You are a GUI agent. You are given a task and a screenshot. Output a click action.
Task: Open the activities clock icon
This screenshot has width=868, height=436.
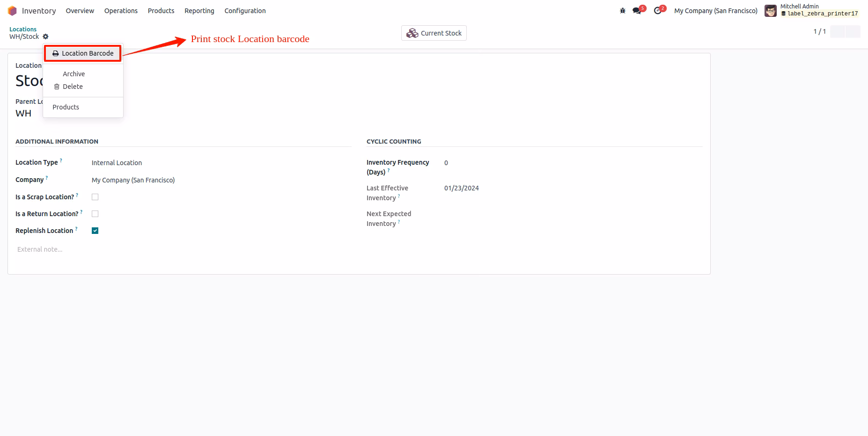click(x=658, y=11)
